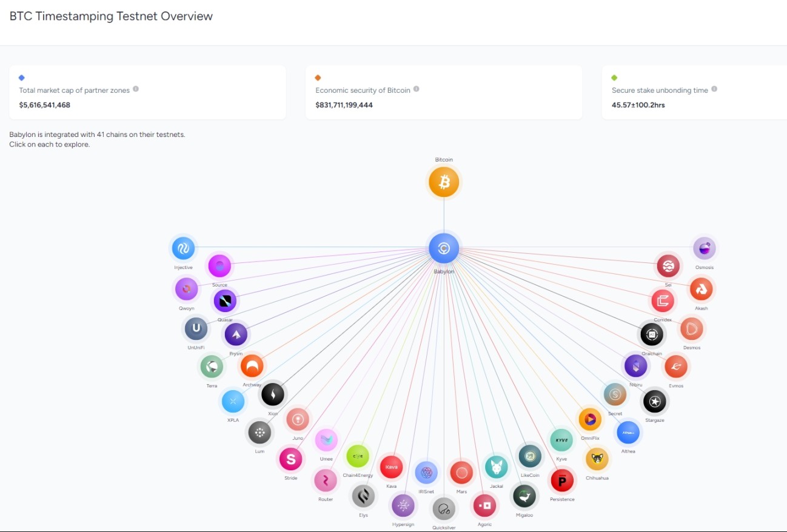
Task: Open the OmniFlix chain icon
Action: pos(590,419)
